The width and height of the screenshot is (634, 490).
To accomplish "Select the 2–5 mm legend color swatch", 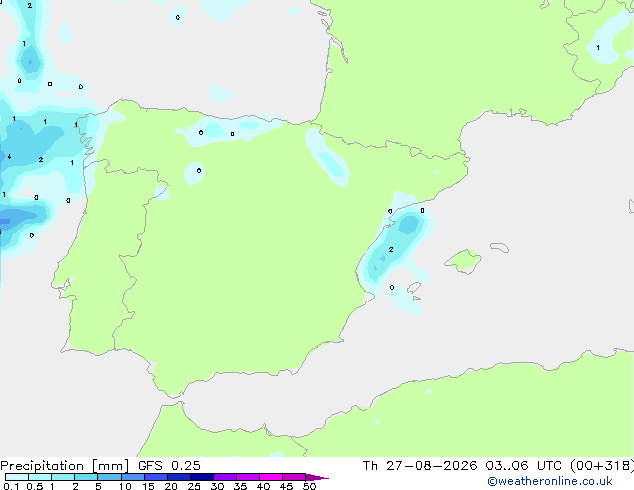I will (86, 477).
